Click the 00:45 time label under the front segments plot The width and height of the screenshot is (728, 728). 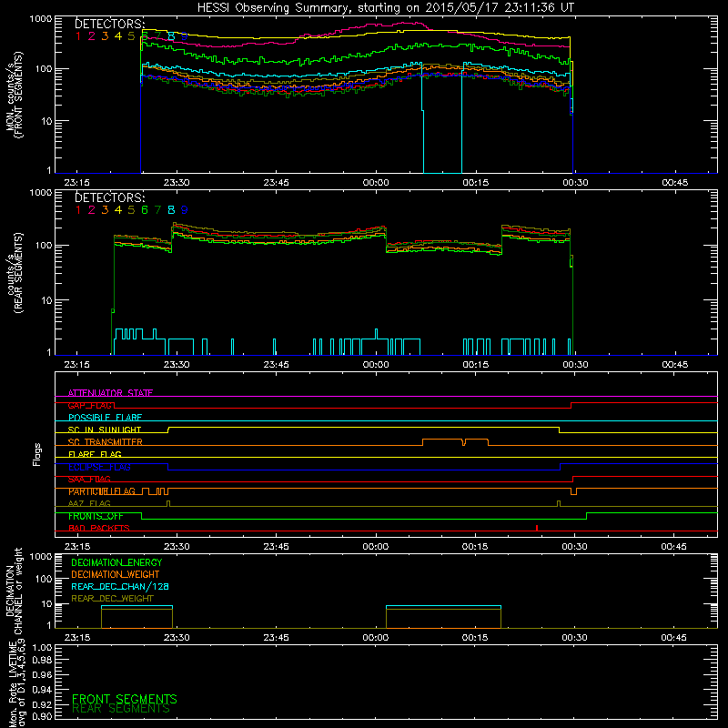[674, 183]
